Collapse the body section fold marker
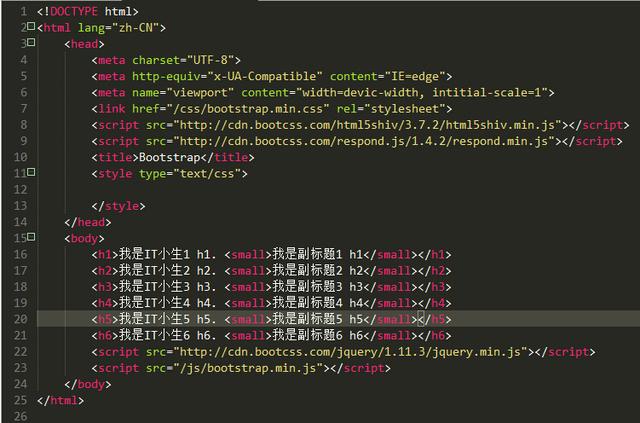Image resolution: width=640 pixels, height=423 pixels. (x=32, y=239)
